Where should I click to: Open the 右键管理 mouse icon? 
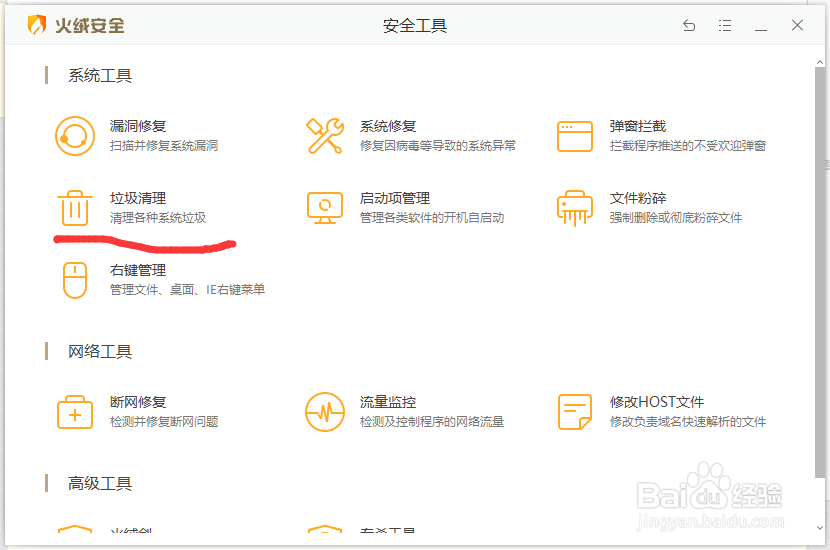tap(75, 280)
